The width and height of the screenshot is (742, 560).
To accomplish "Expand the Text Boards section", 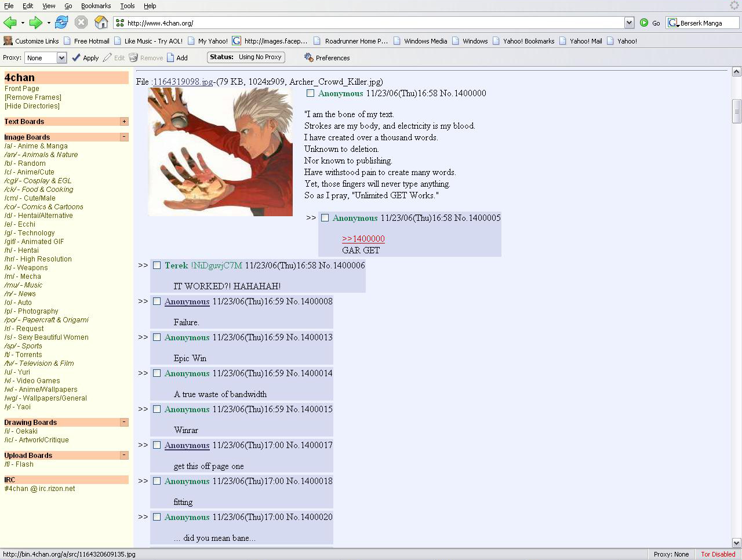I will pos(124,122).
